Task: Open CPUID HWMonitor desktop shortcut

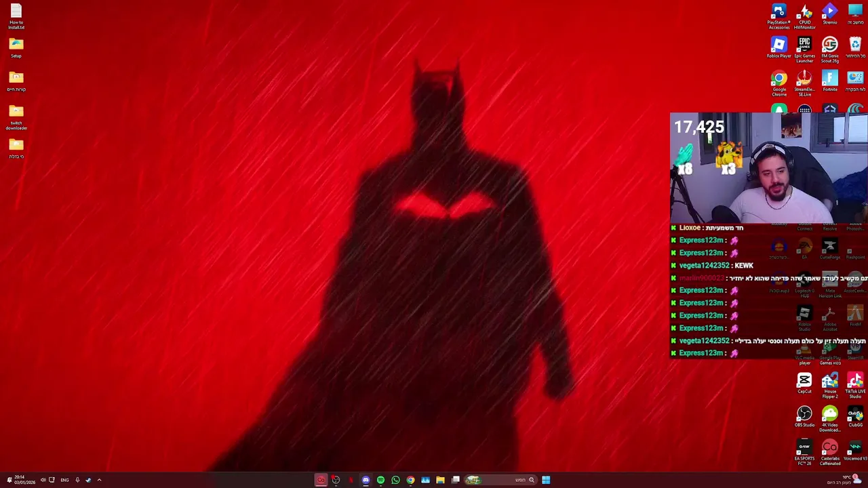Action: 804,16
